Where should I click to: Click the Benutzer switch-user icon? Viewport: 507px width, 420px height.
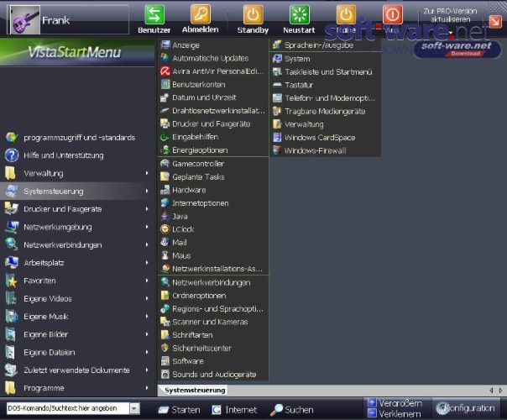coord(154,14)
